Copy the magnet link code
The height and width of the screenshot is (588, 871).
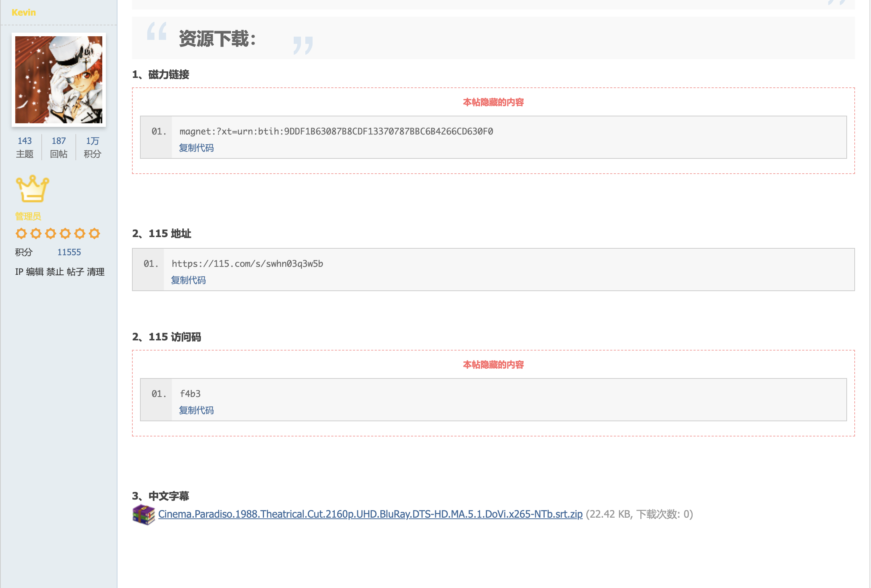196,148
